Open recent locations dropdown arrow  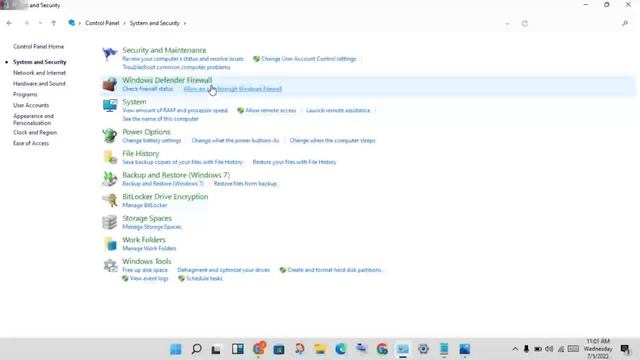(x=40, y=23)
